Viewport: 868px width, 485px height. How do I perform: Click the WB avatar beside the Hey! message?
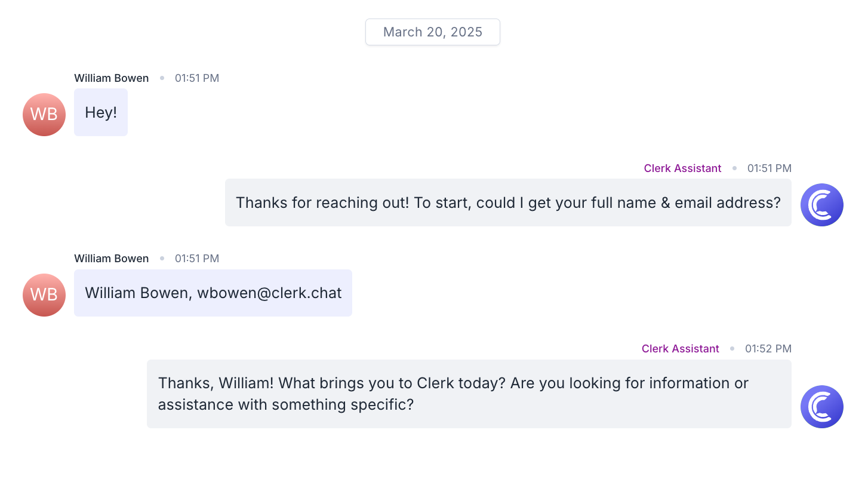(x=44, y=115)
